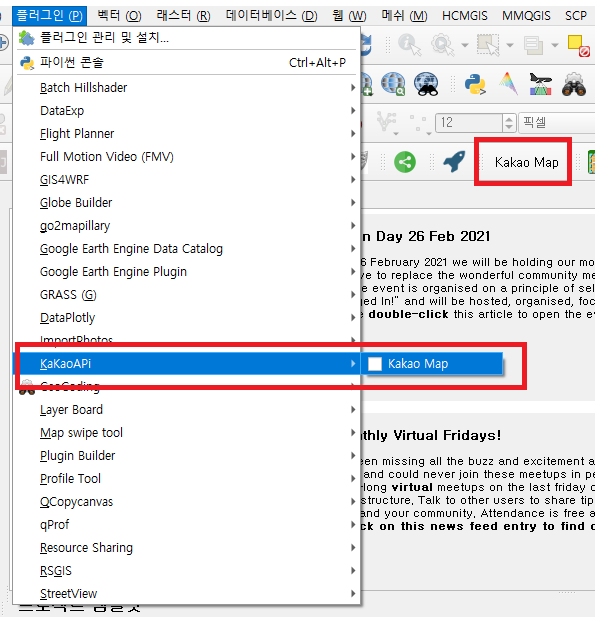This screenshot has width=595, height=617.
Task: Expand Google Earth Engine Plugin submenu
Action: (187, 272)
